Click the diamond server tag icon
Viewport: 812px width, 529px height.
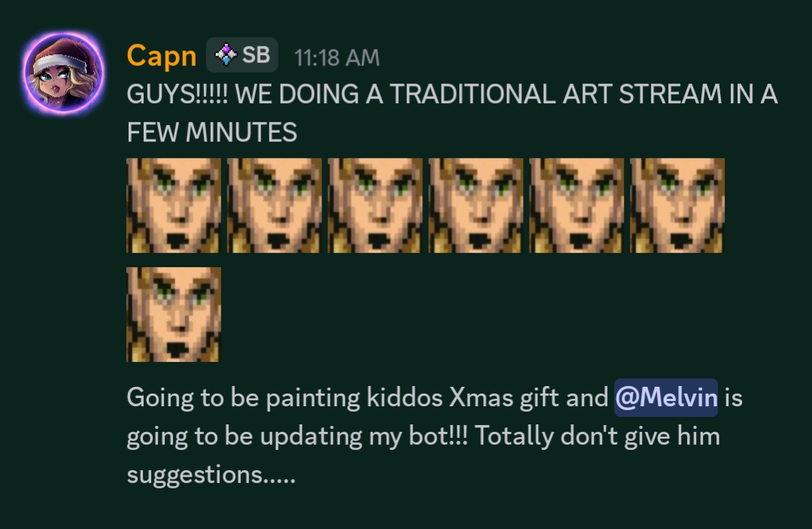[x=225, y=55]
